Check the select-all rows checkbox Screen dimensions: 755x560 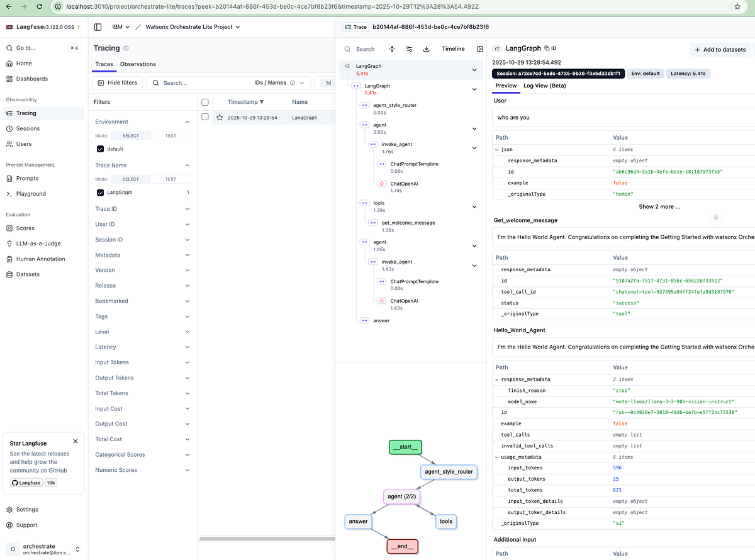pos(205,102)
